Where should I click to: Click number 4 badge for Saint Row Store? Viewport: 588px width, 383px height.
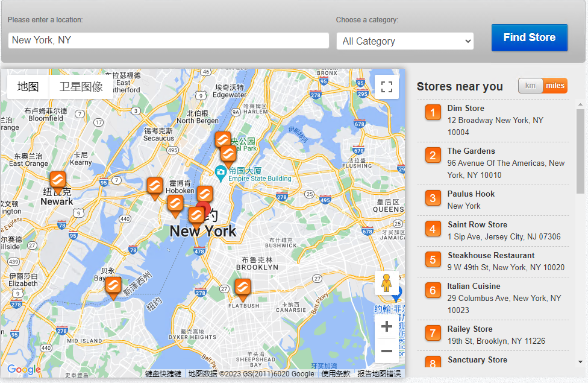433,229
